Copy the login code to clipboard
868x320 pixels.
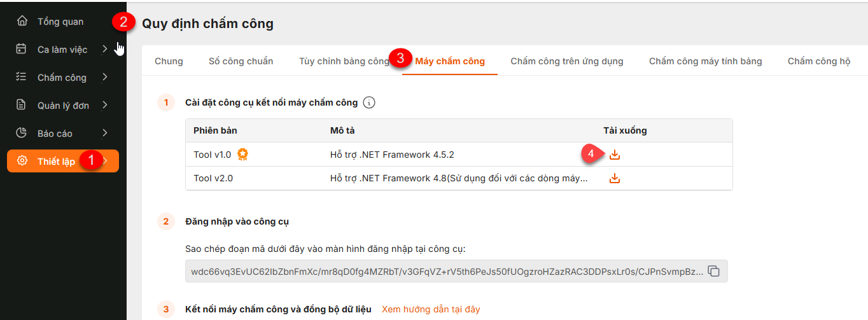tap(714, 271)
